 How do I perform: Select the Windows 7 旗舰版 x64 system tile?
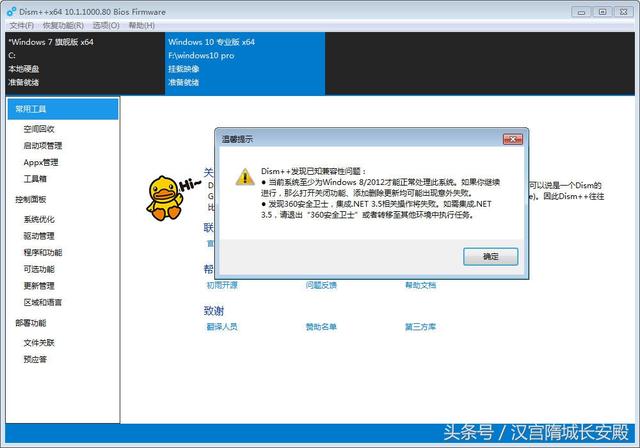(x=85, y=64)
